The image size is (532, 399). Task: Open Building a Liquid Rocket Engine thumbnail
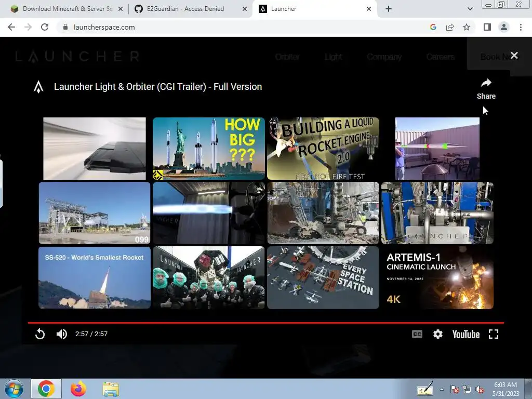click(x=323, y=148)
